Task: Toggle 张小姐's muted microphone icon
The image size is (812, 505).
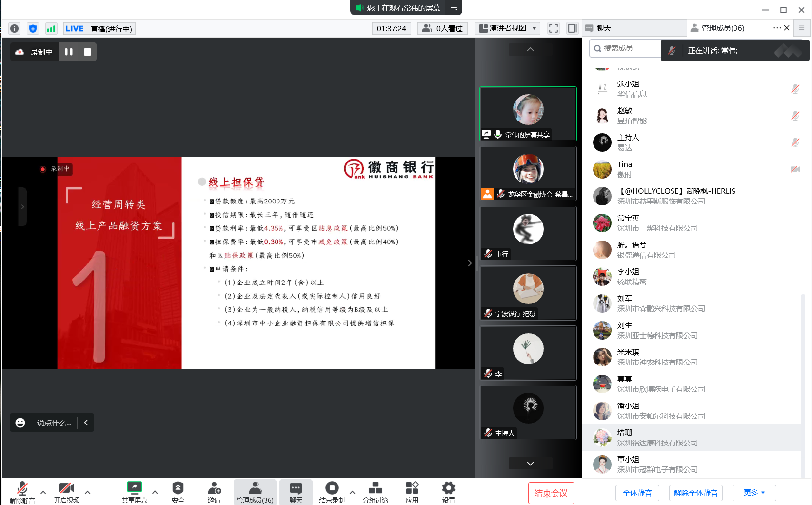Action: tap(795, 89)
